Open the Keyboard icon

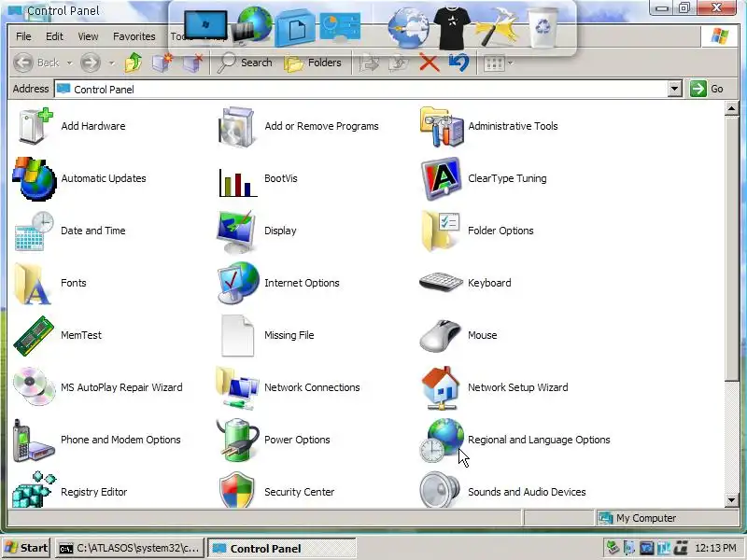(441, 282)
